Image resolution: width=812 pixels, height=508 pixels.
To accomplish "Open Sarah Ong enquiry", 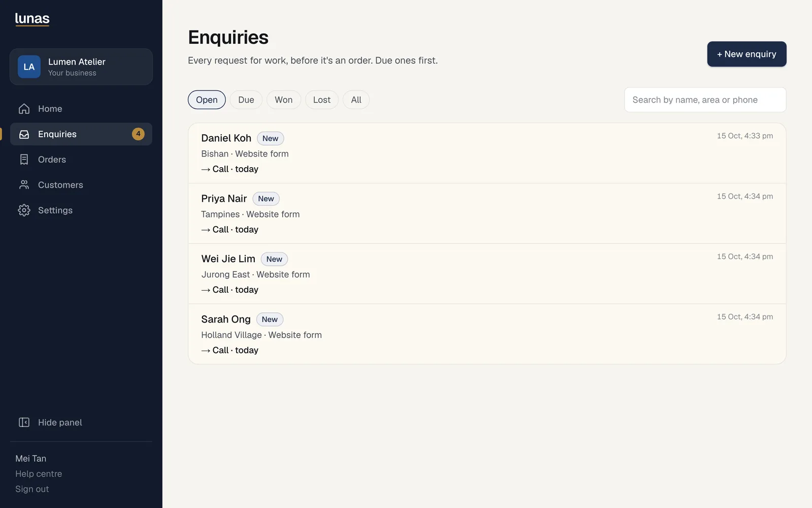I will [487, 334].
